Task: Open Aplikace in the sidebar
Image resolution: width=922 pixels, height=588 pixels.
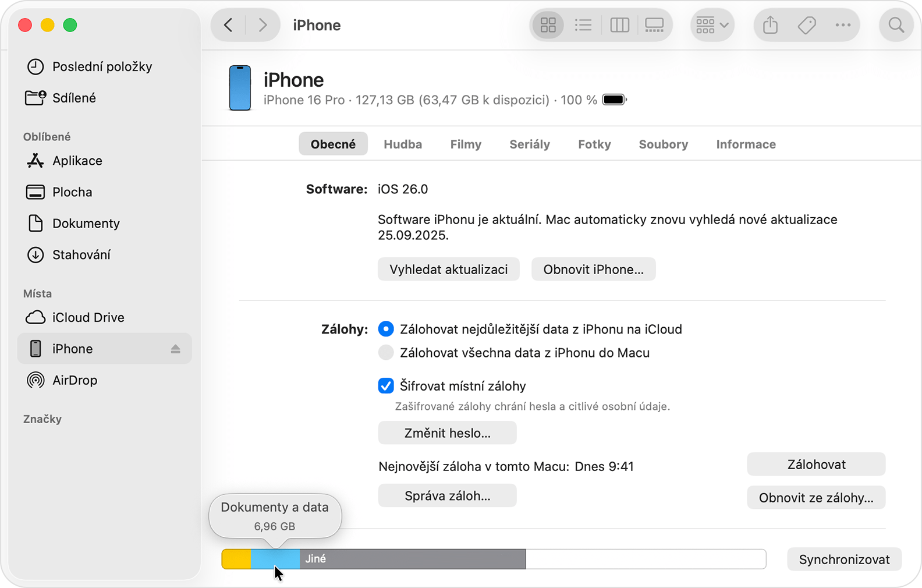Action: (x=105, y=161)
